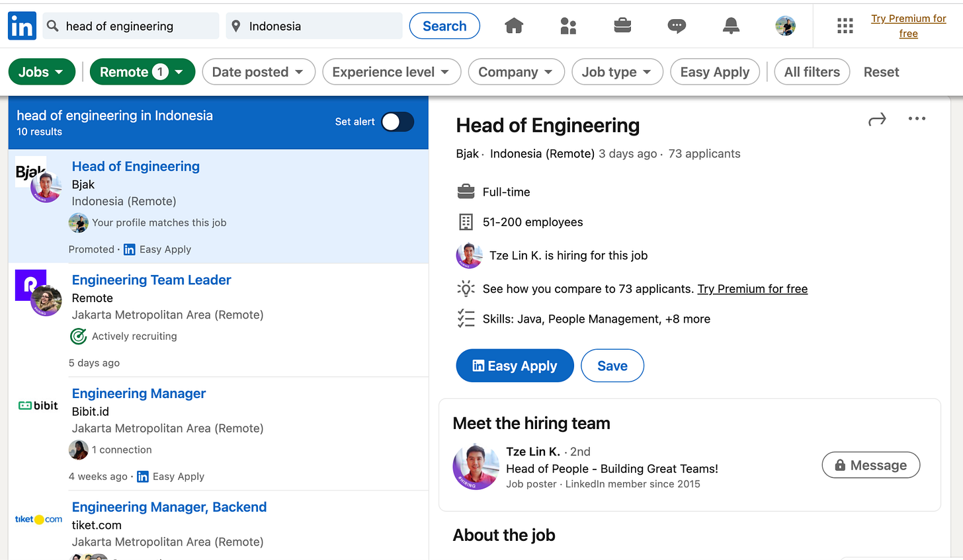The height and width of the screenshot is (560, 963).
Task: Open the Notifications bell icon
Action: (731, 26)
